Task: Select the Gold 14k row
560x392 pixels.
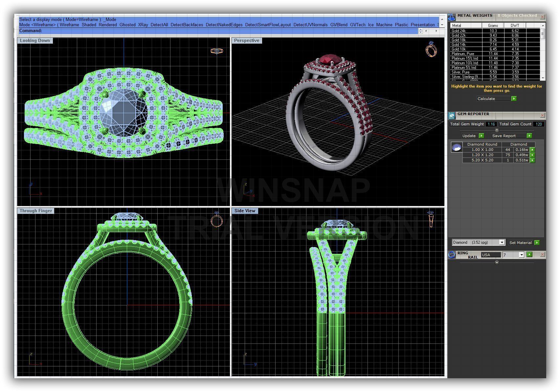Action: (495, 45)
